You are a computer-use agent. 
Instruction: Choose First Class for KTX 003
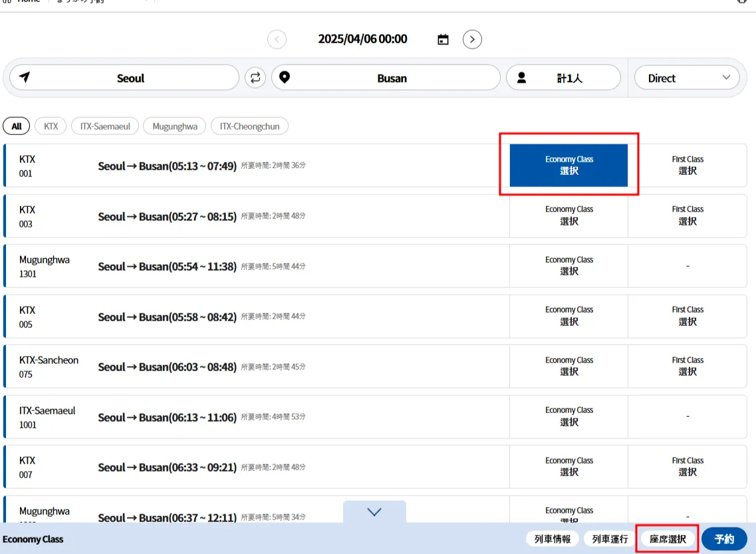click(x=687, y=215)
